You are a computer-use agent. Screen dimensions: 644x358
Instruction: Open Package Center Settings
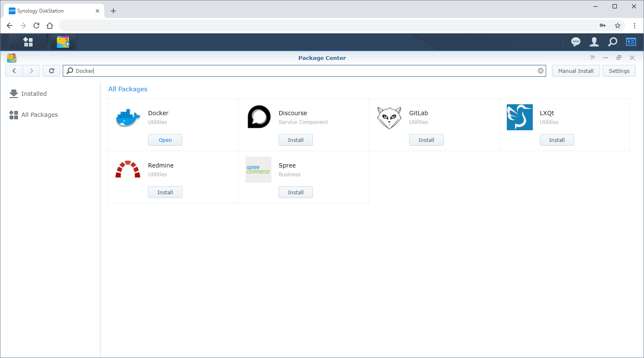pos(619,71)
